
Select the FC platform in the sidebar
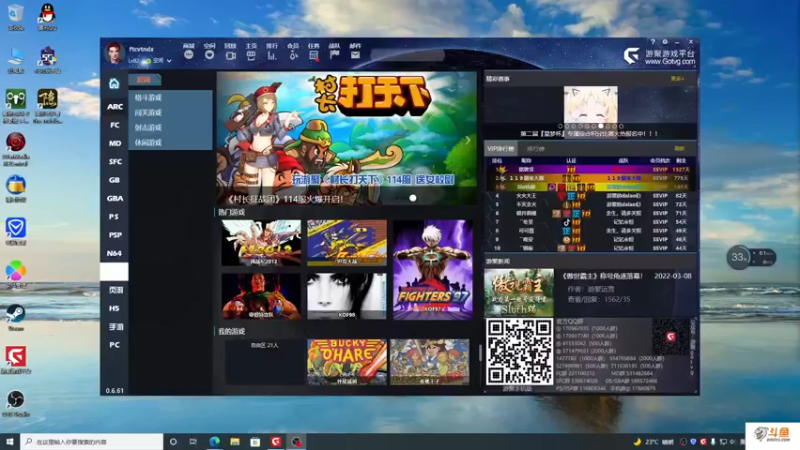tap(114, 125)
